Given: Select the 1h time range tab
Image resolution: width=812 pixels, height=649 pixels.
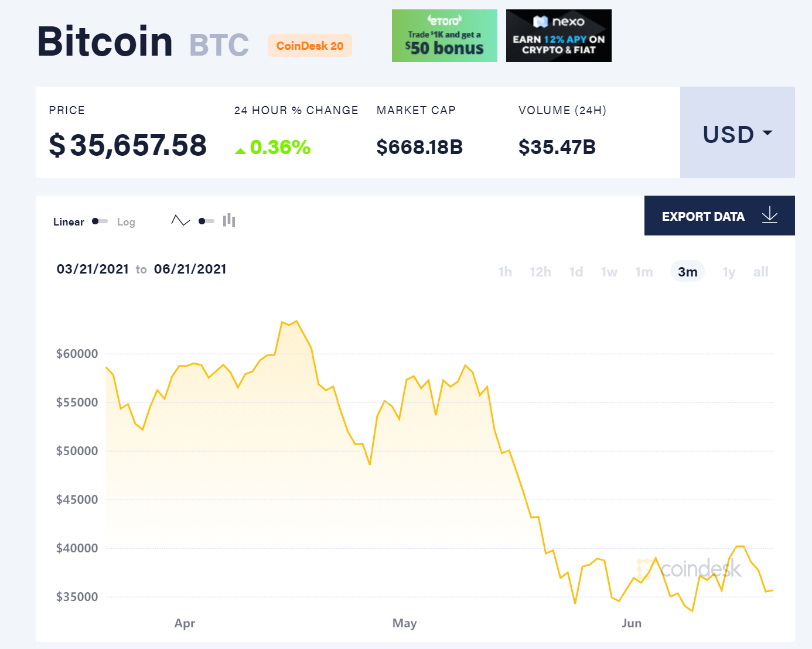Looking at the screenshot, I should (505, 272).
